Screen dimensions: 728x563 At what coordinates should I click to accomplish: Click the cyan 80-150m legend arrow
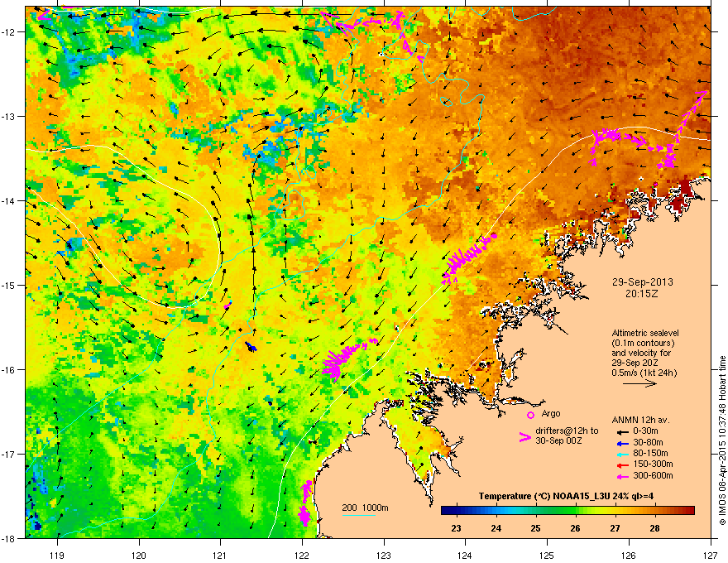point(623,454)
